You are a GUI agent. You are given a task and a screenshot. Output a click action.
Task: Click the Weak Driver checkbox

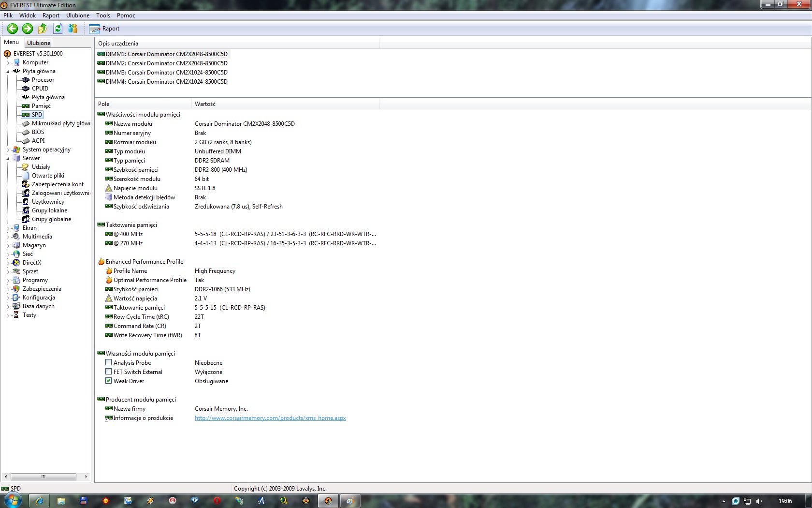[109, 381]
